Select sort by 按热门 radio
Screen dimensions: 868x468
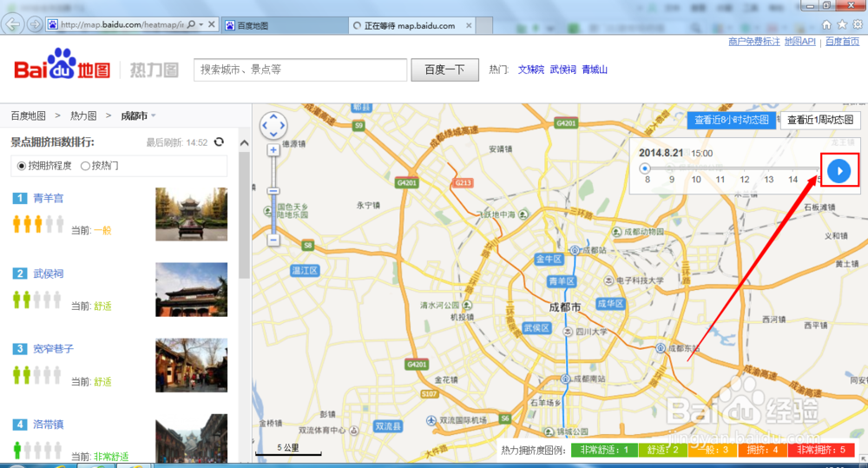pos(85,166)
